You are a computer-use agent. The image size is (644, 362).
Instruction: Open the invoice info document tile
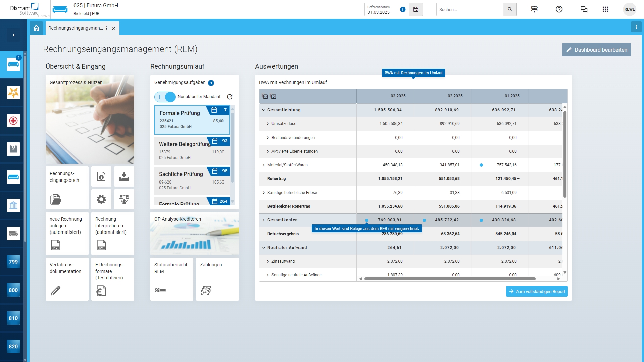[x=101, y=176]
